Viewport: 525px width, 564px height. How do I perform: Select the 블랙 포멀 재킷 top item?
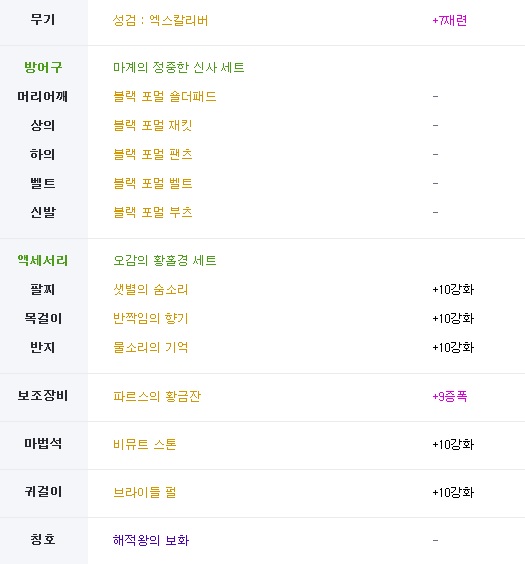coord(153,126)
